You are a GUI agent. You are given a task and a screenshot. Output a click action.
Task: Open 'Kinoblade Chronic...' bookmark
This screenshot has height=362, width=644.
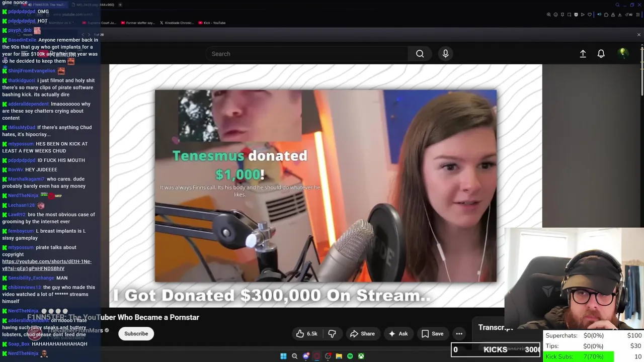click(177, 23)
